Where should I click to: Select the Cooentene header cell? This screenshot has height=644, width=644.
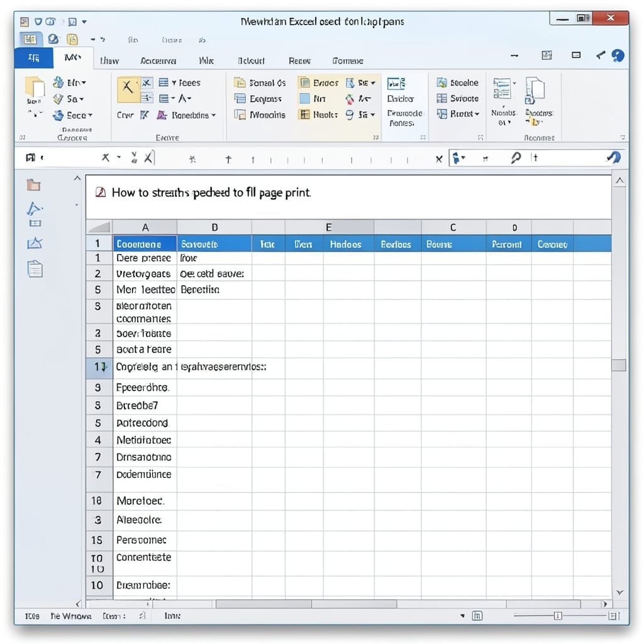[x=145, y=243]
